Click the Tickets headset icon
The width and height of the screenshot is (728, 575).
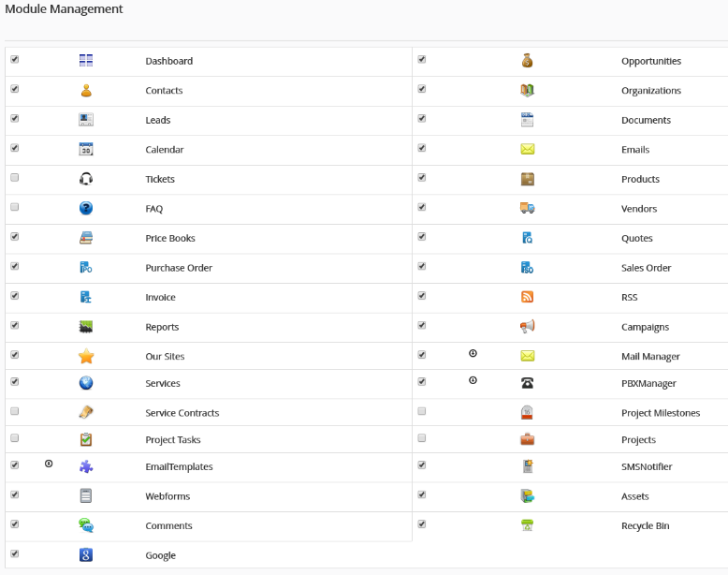click(86, 179)
